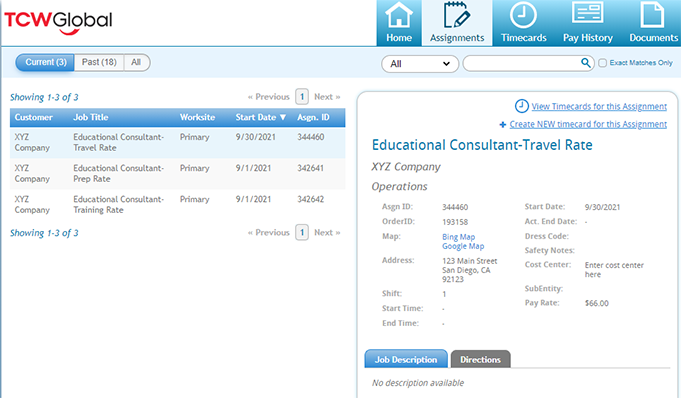
Task: Click Create NEW timecard for this Assignment
Action: (x=588, y=124)
